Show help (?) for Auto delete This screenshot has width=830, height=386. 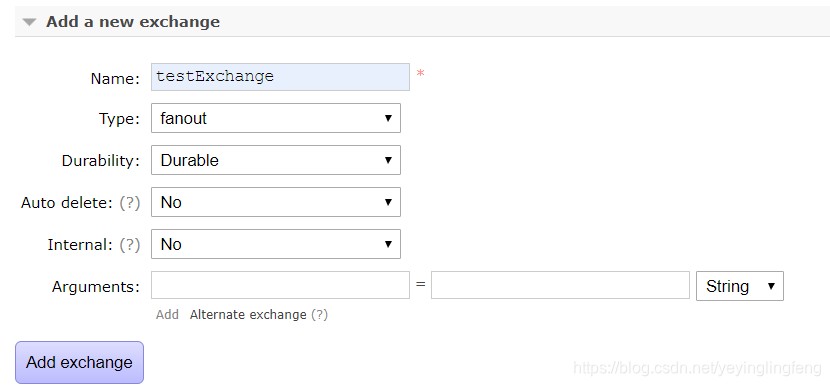coord(130,203)
